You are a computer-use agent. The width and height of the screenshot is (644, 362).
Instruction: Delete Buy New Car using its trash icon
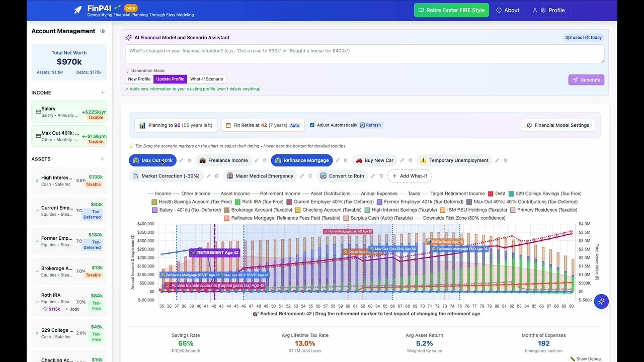tap(410, 160)
